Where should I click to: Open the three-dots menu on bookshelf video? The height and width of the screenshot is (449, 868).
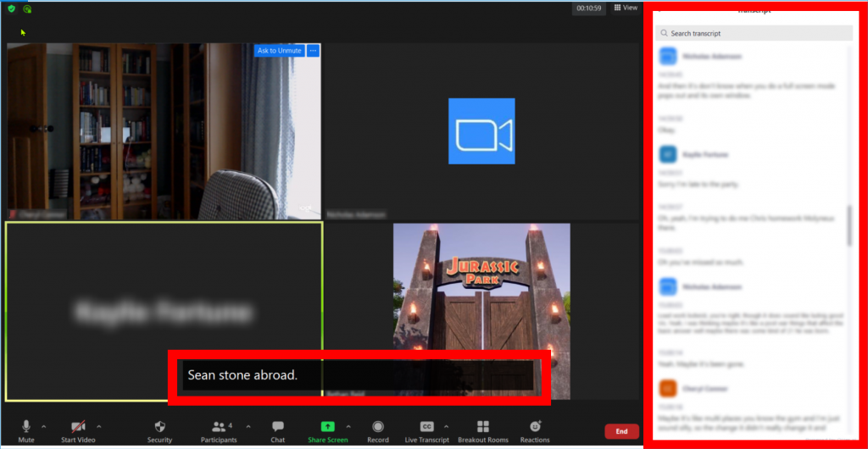tap(313, 50)
